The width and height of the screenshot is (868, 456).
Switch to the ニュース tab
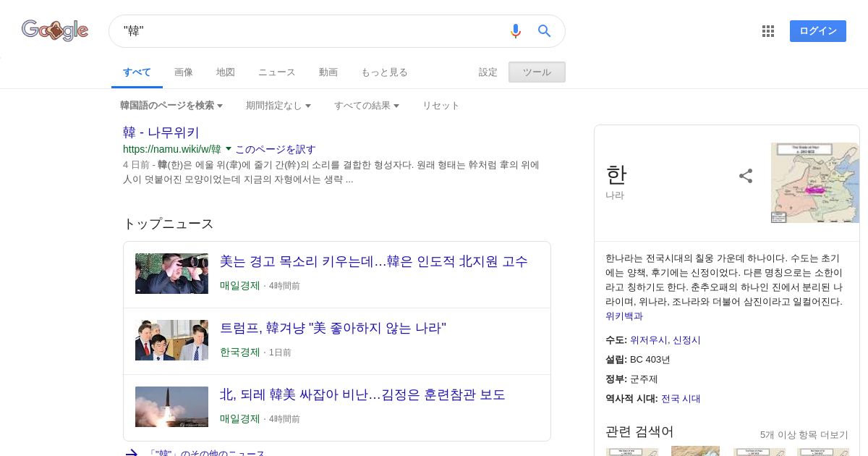[x=277, y=72]
